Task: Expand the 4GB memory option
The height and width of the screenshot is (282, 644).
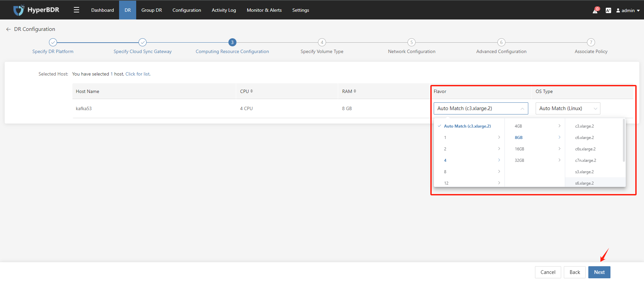Action: coord(535,126)
